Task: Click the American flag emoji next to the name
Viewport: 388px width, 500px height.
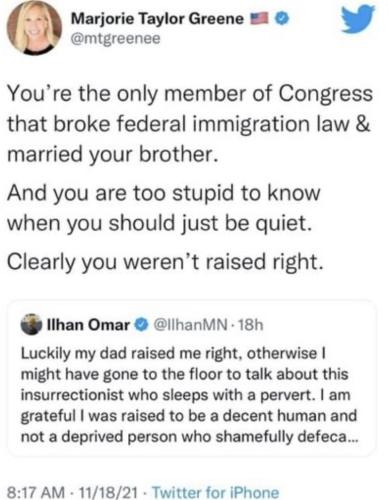Action: point(259,19)
